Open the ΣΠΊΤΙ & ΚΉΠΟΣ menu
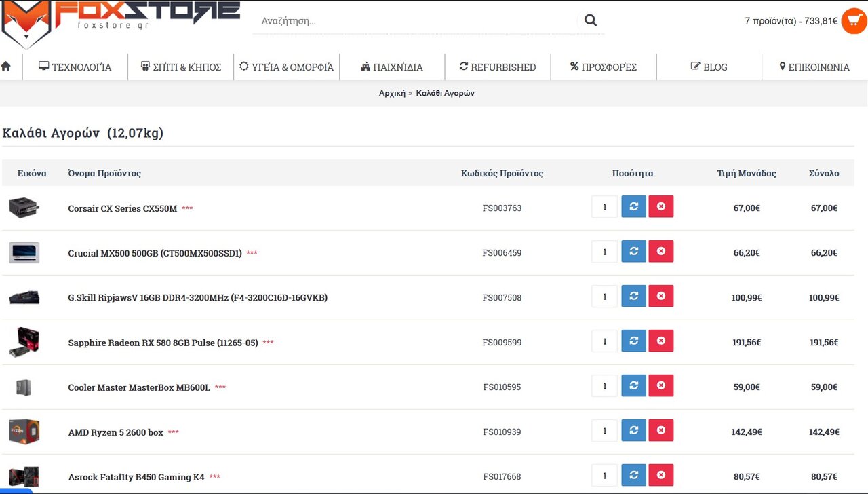This screenshot has height=494, width=868. pyautogui.click(x=180, y=67)
